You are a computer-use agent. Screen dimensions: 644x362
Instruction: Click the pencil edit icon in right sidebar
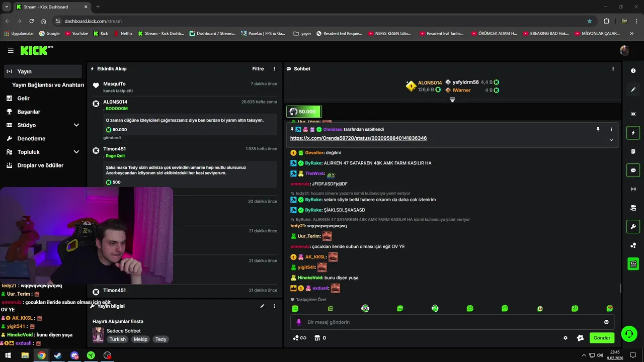(633, 89)
